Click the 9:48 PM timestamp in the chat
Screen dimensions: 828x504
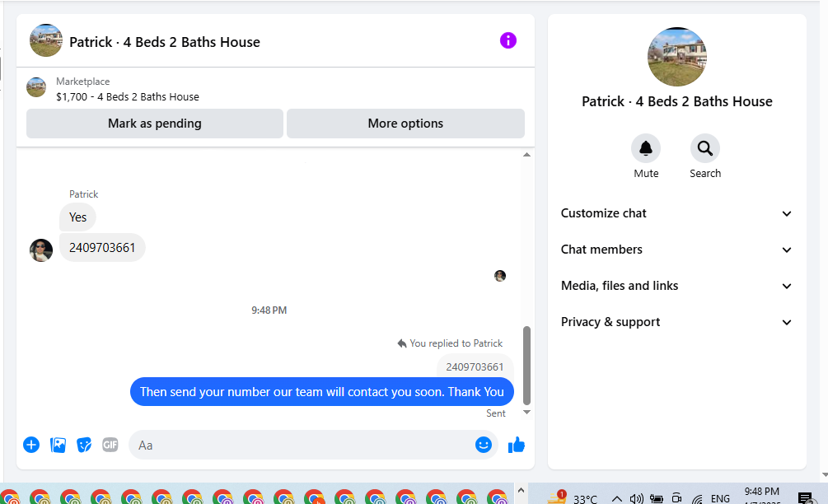click(269, 310)
